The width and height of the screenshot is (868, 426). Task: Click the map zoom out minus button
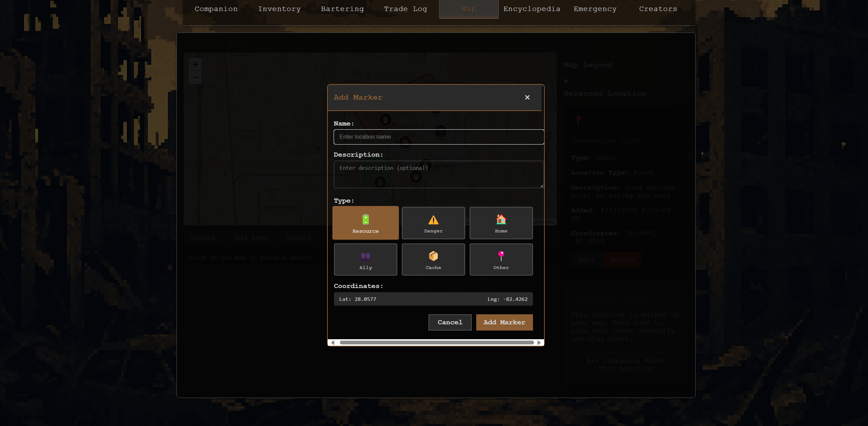point(195,77)
